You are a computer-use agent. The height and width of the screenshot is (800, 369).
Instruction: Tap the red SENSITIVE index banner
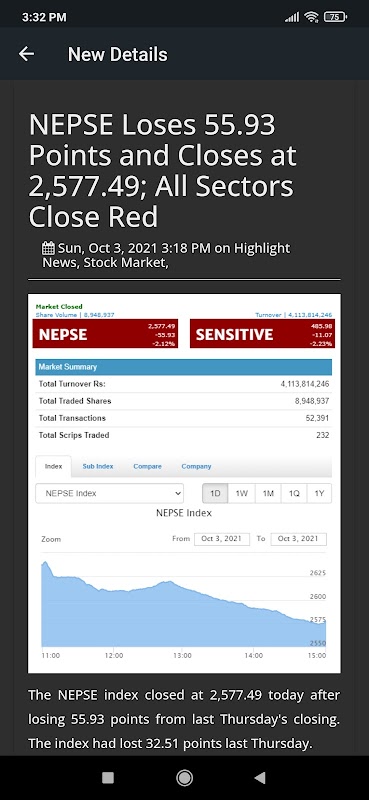(262, 334)
